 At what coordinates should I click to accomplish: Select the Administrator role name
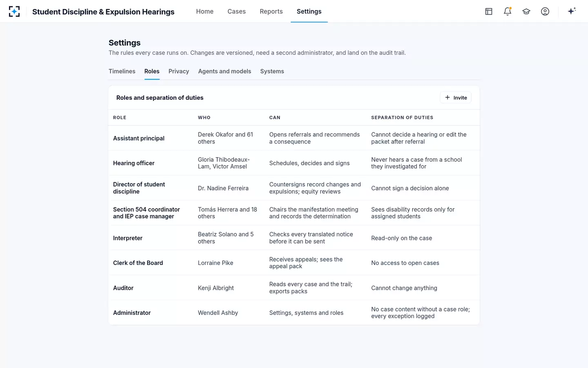[132, 313]
